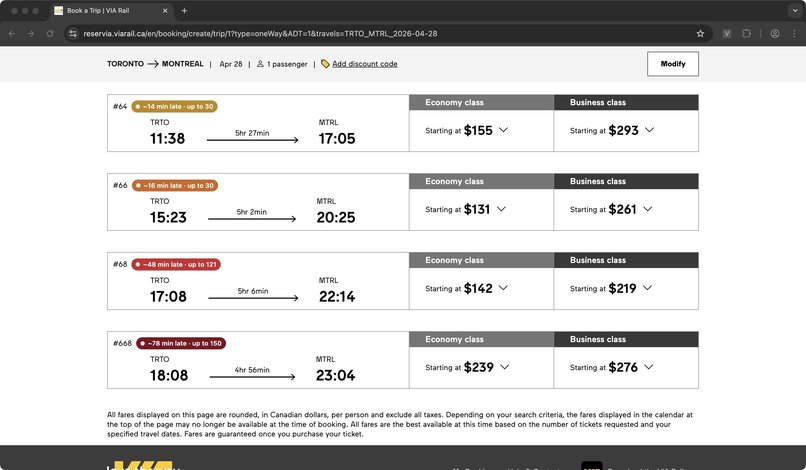Click the browser forward arrow

click(x=31, y=33)
